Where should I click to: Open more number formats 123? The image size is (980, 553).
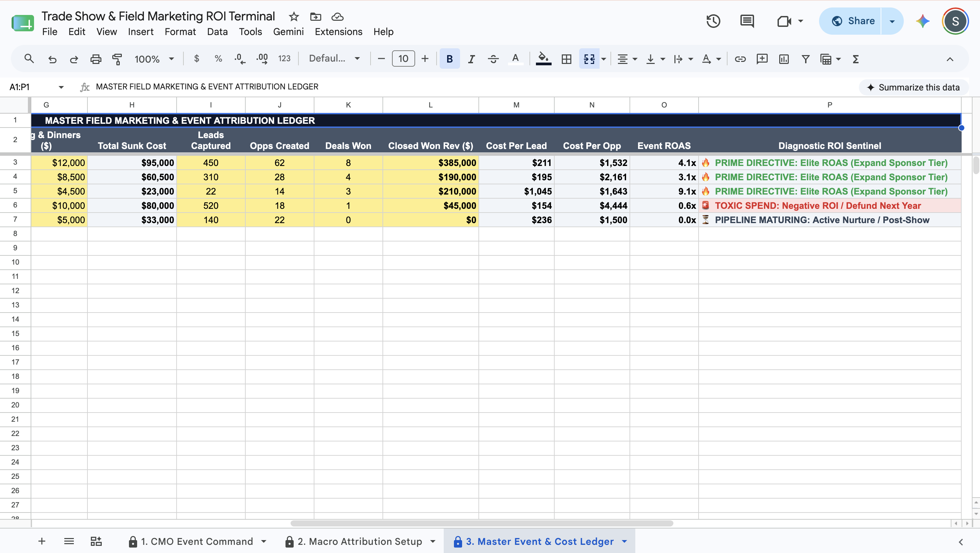click(x=284, y=58)
